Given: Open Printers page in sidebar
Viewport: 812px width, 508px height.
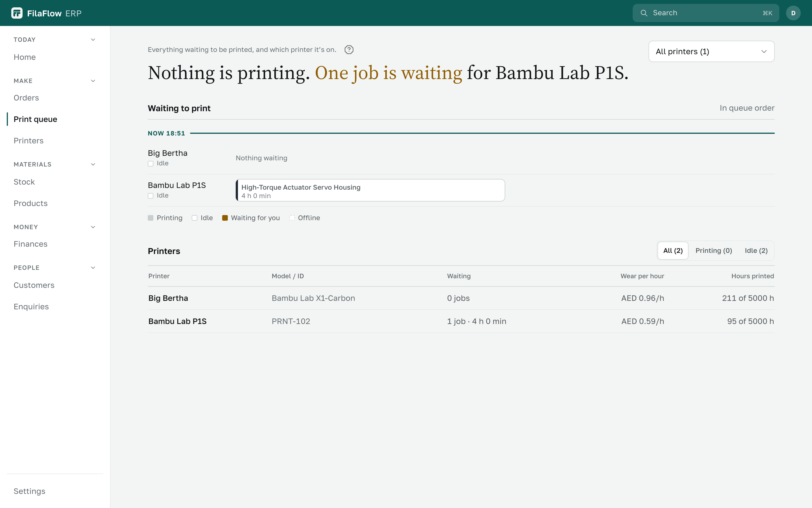Looking at the screenshot, I should [28, 141].
